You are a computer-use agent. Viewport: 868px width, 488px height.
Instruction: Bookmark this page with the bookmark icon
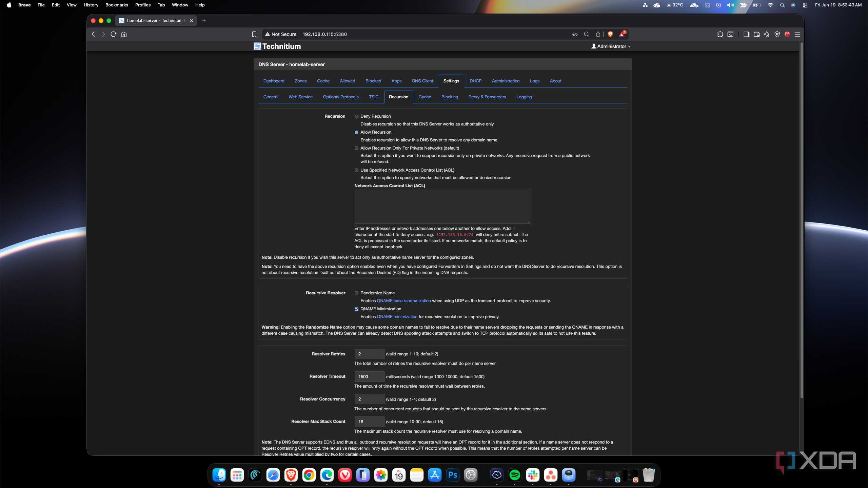pos(254,34)
